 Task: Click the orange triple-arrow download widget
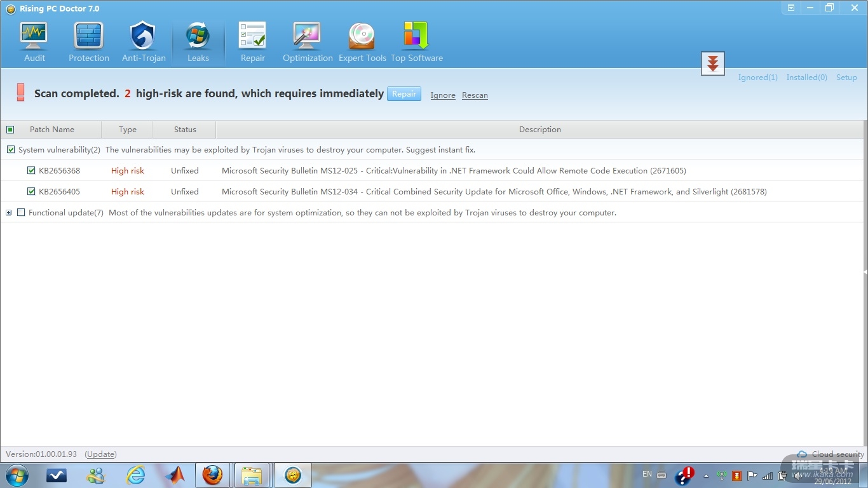(713, 64)
